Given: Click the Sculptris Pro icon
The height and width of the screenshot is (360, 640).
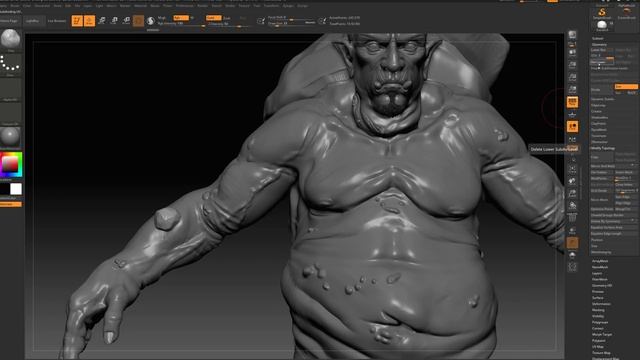Looking at the screenshot, I should coord(151,20).
